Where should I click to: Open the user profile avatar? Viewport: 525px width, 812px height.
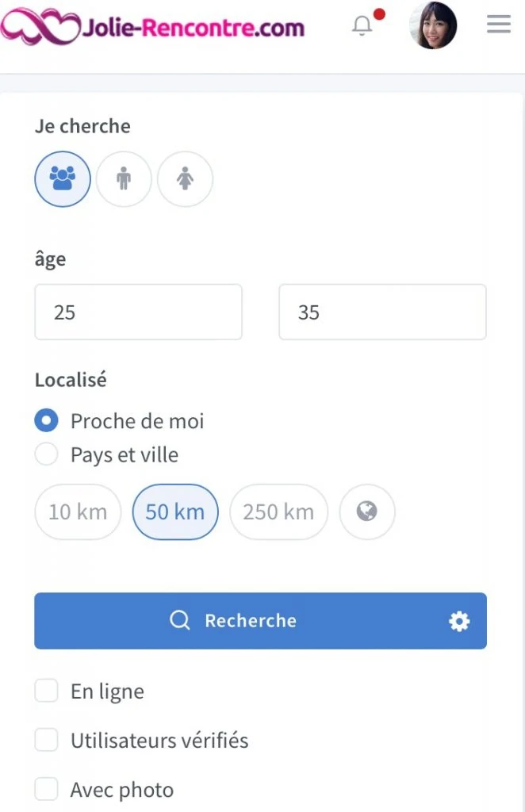click(x=433, y=25)
